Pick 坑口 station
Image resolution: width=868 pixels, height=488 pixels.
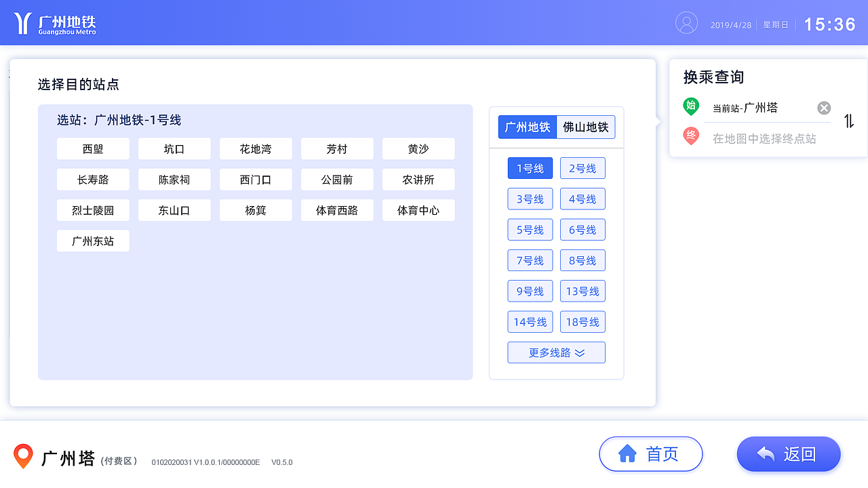[x=174, y=149]
